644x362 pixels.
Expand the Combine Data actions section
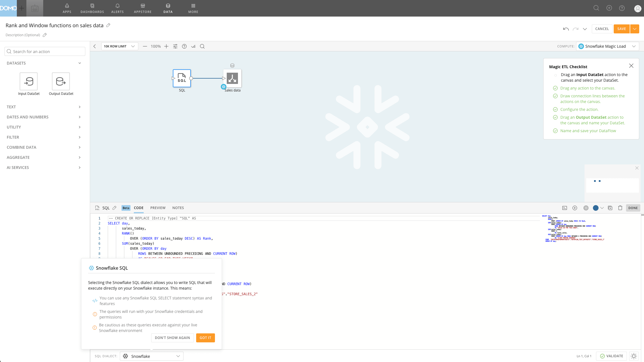pyautogui.click(x=44, y=147)
